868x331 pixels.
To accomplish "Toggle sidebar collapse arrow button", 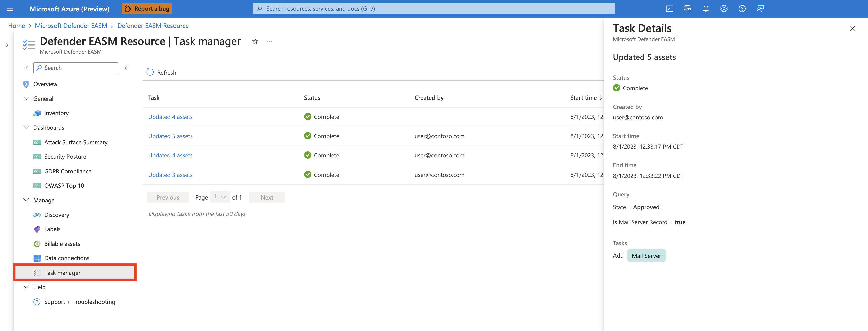I will (x=126, y=67).
